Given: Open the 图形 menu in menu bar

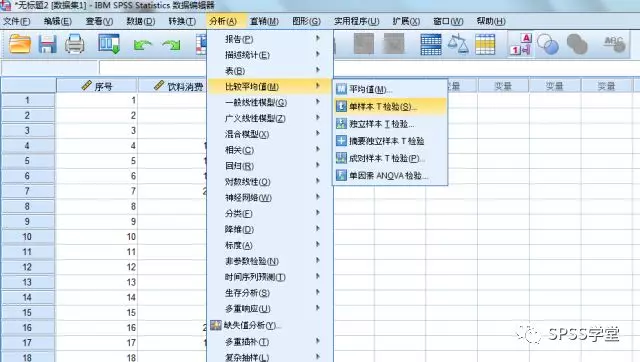Looking at the screenshot, I should 306,21.
